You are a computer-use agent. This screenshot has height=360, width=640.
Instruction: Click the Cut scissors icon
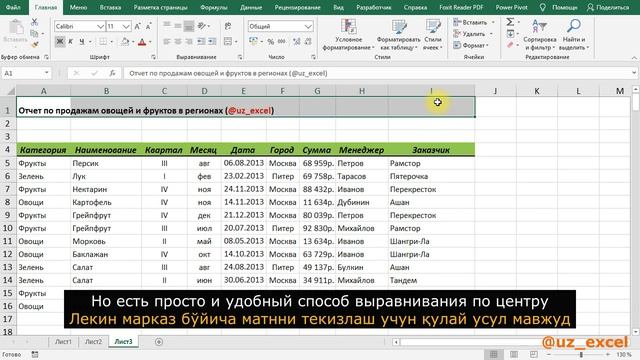tap(34, 22)
